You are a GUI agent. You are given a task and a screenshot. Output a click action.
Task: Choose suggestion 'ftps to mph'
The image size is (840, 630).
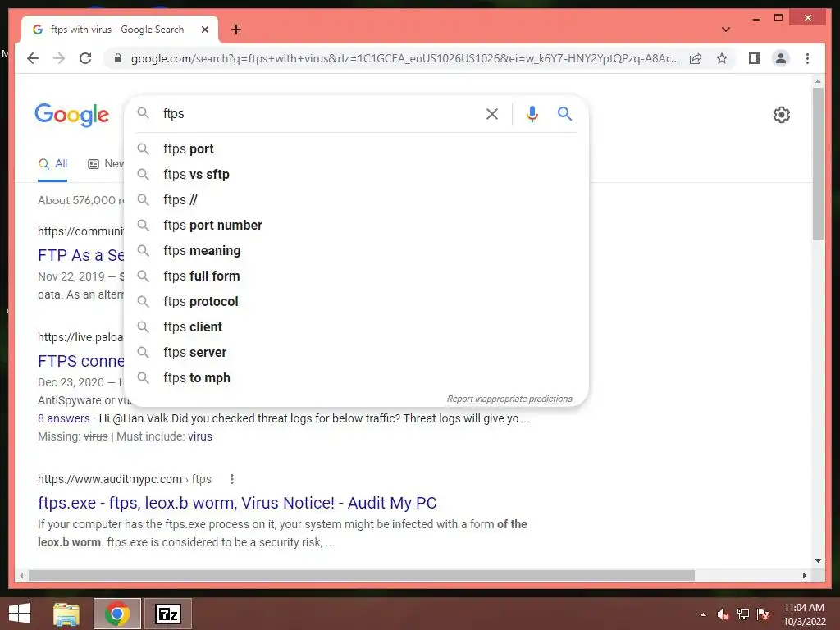356,377
